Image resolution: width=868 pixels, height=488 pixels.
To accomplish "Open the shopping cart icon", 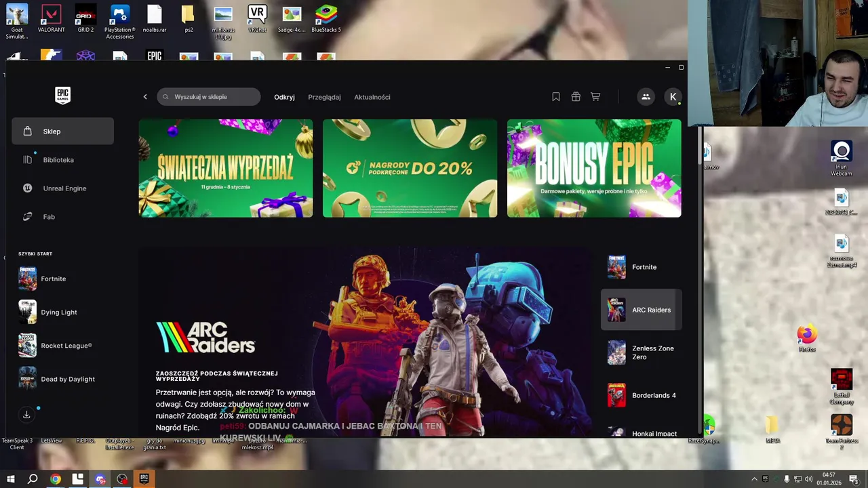I will (595, 97).
